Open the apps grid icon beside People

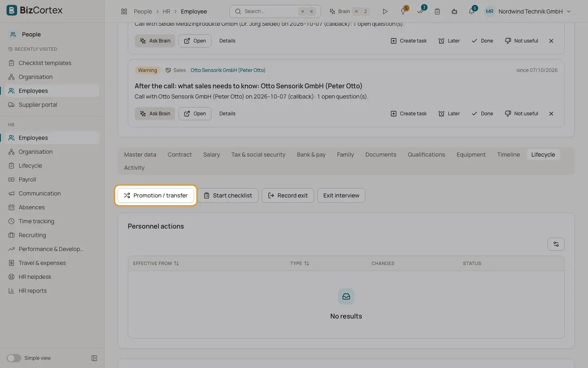coord(124,11)
